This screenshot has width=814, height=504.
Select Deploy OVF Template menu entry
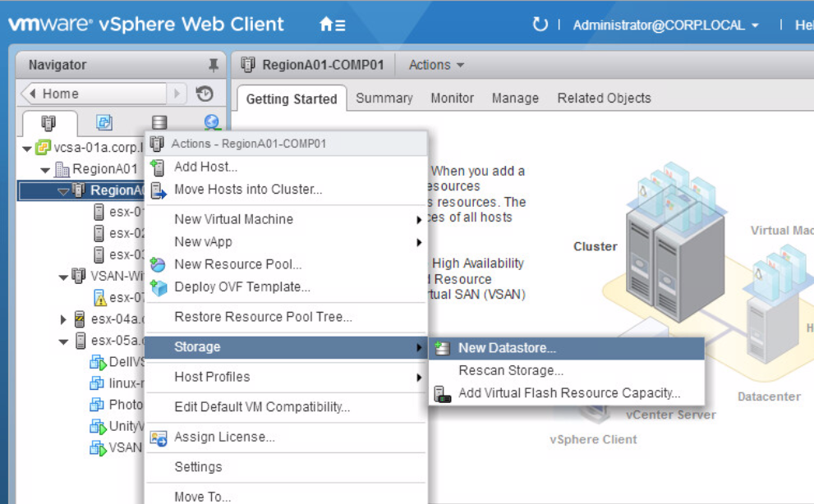[x=241, y=287]
